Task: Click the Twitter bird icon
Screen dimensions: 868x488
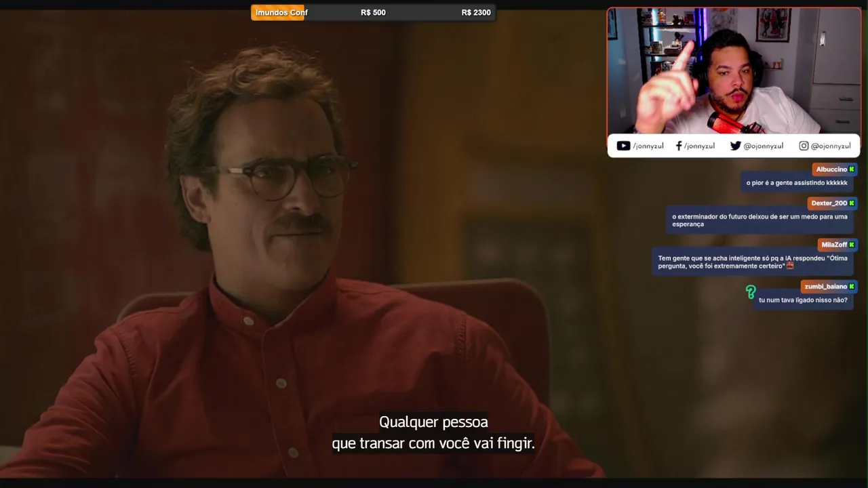Action: point(735,146)
